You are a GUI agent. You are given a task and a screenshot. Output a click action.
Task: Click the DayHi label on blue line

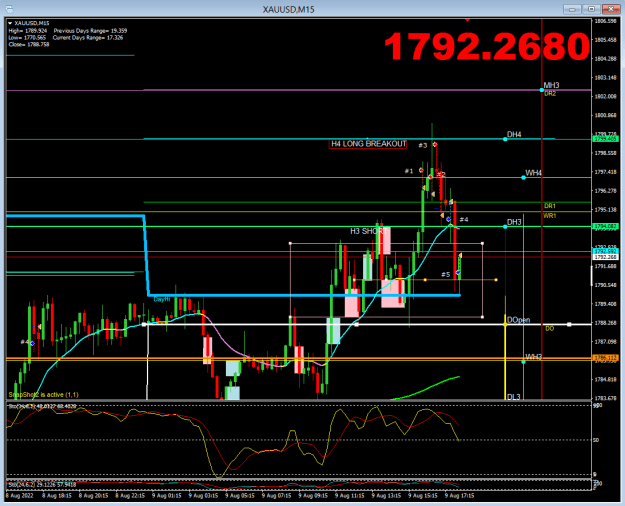[x=162, y=299]
